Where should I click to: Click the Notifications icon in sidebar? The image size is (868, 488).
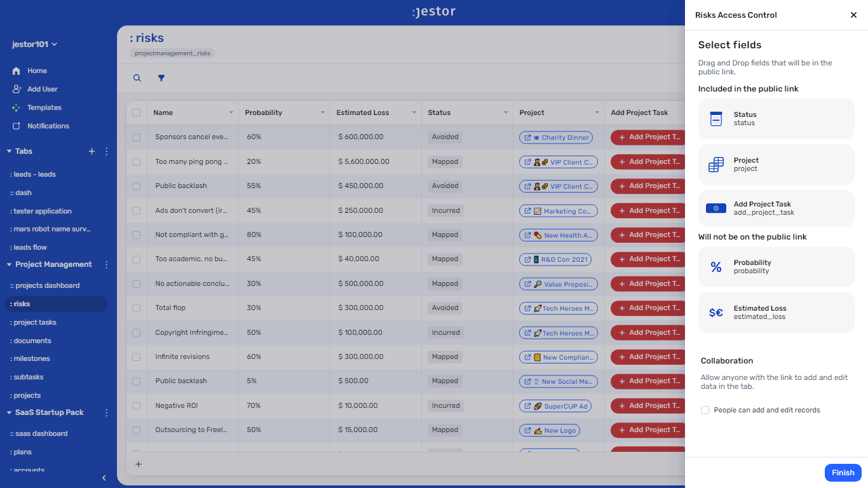point(17,126)
